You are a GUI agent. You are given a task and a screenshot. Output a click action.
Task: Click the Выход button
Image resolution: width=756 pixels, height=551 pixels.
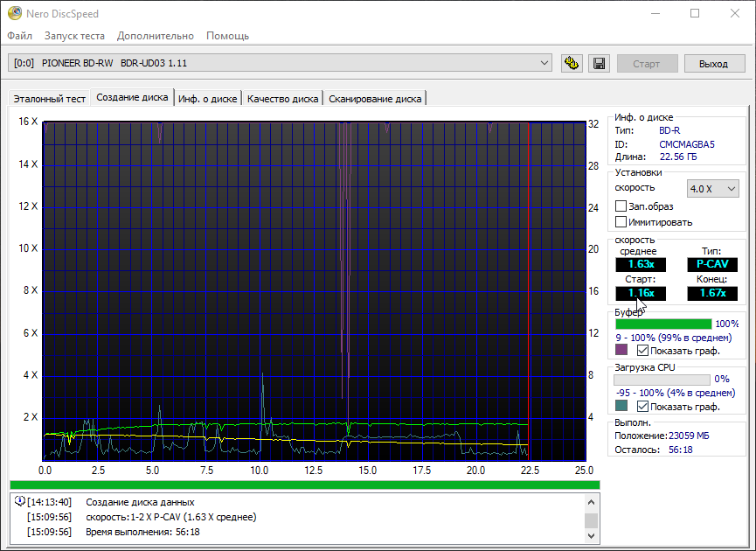point(713,64)
